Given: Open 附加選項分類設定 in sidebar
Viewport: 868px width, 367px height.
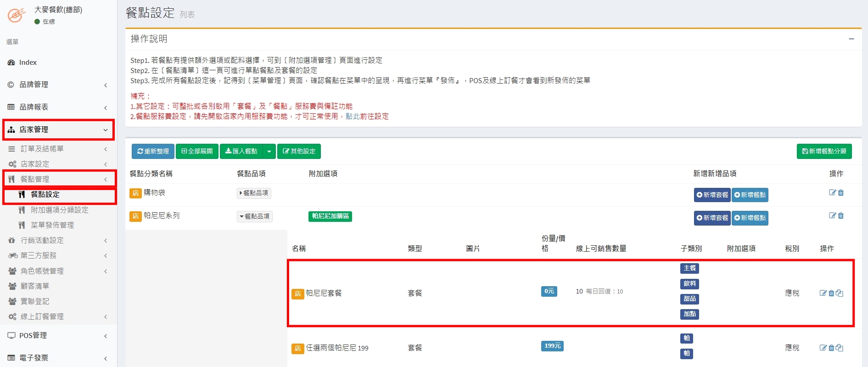Looking at the screenshot, I should pos(59,210).
